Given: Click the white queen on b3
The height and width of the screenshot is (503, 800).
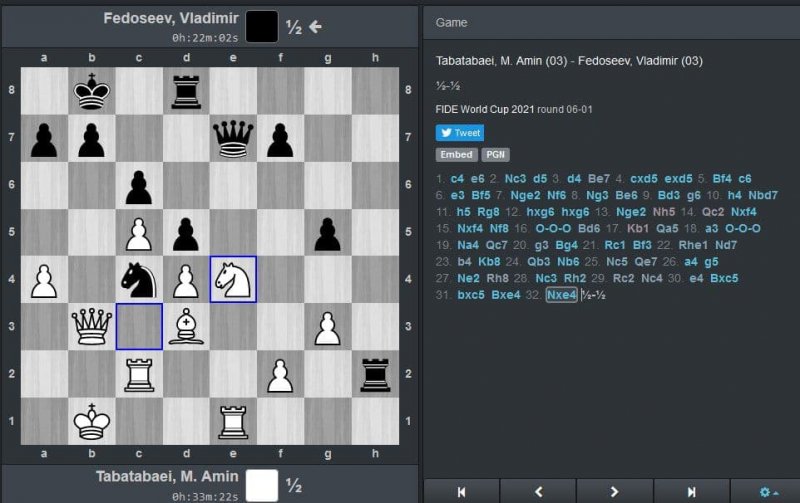Looking at the screenshot, I should [x=92, y=326].
